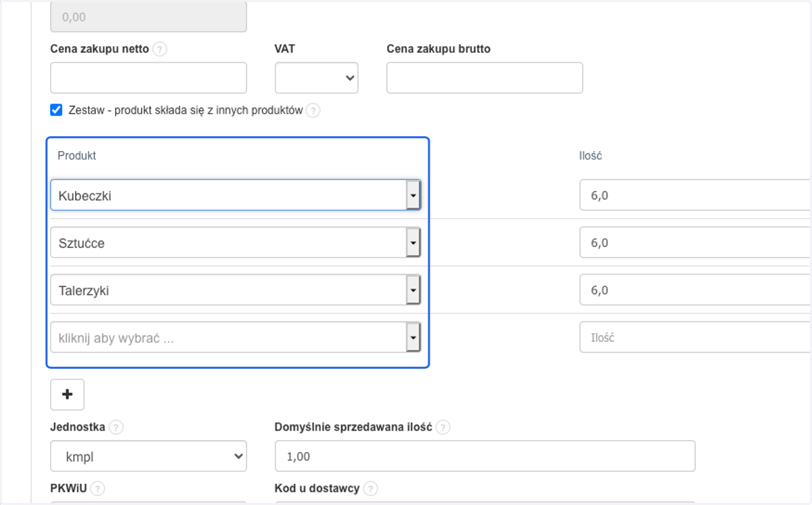Click the empty Ilość quantity field
Screen dimensions: 812x505
click(x=696, y=338)
